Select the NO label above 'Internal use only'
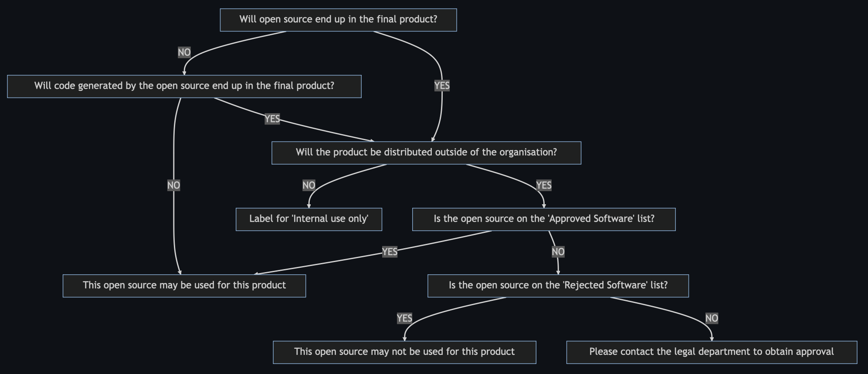The width and height of the screenshot is (868, 374). tap(309, 185)
